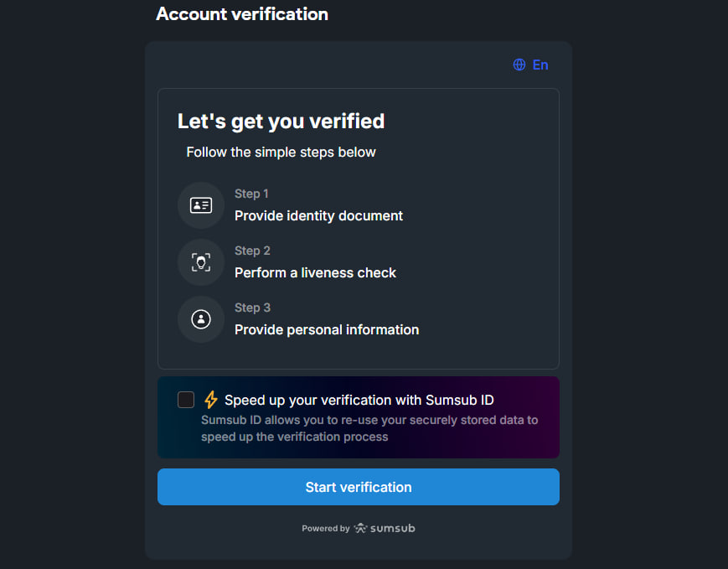The height and width of the screenshot is (569, 728).
Task: Enable the Sumsub ID checkbox
Action: (x=186, y=400)
